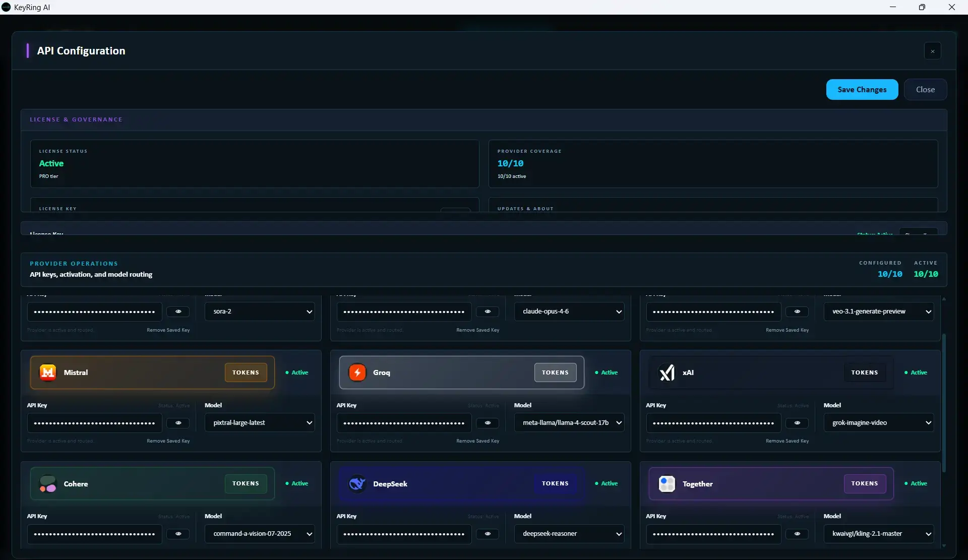Screen dimensions: 968x560
Task: Click the DeepSeek API key field
Action: 404,534
